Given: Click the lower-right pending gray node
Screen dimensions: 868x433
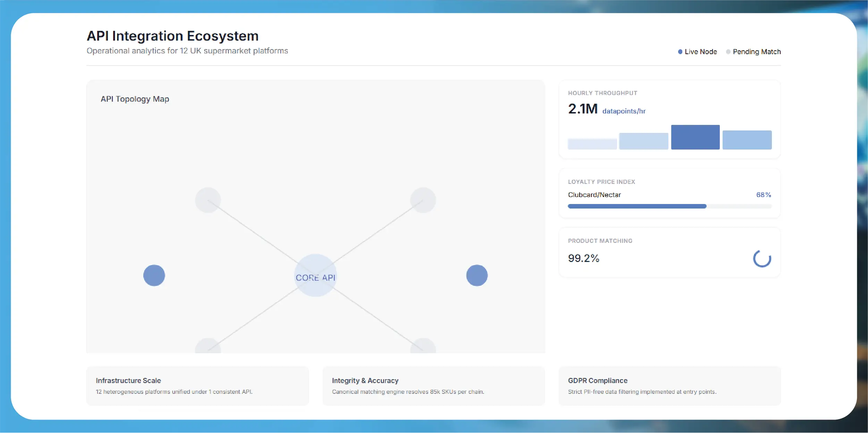Looking at the screenshot, I should pos(423,346).
